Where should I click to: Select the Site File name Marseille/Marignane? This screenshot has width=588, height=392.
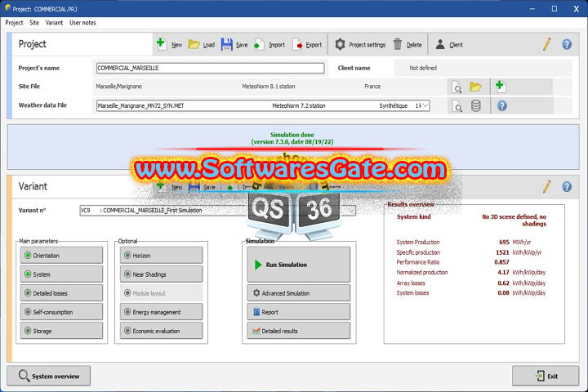click(118, 87)
